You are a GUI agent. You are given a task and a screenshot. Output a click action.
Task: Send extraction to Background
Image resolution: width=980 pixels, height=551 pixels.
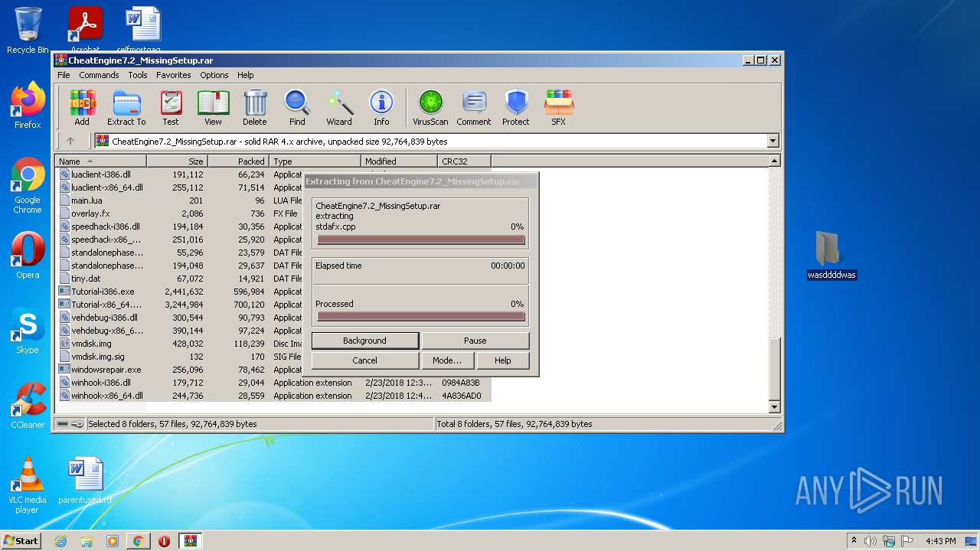[x=364, y=341]
